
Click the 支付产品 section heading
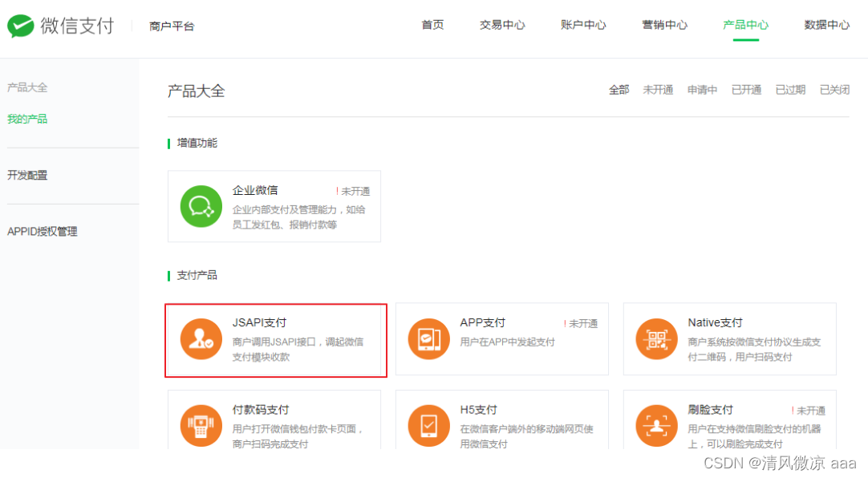[197, 276]
